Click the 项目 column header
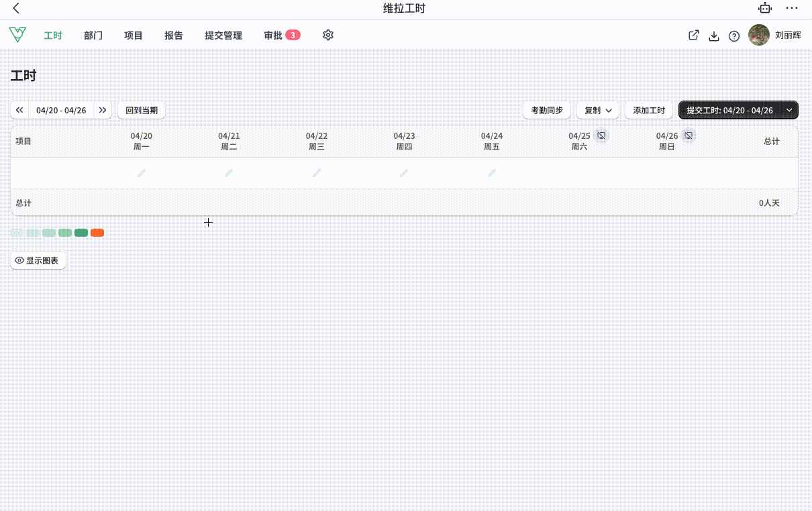Viewport: 812px width, 511px height. point(23,141)
